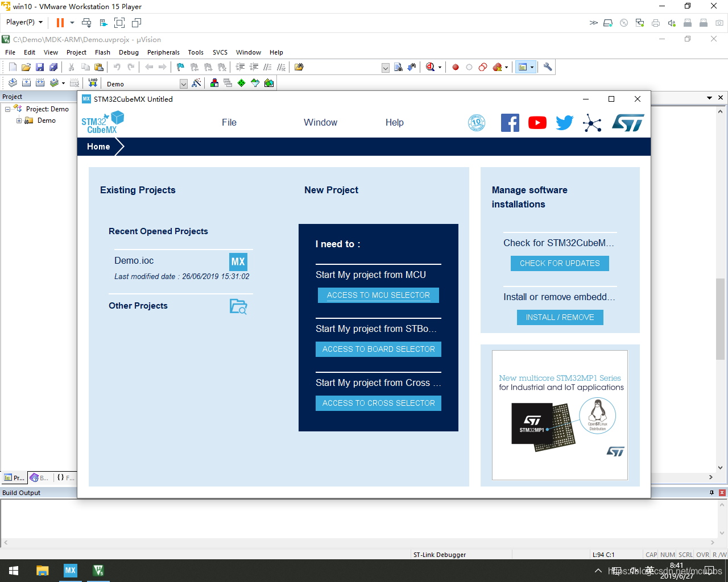Click the Open file folder icon in µVision
This screenshot has width=728, height=582.
pyautogui.click(x=26, y=67)
